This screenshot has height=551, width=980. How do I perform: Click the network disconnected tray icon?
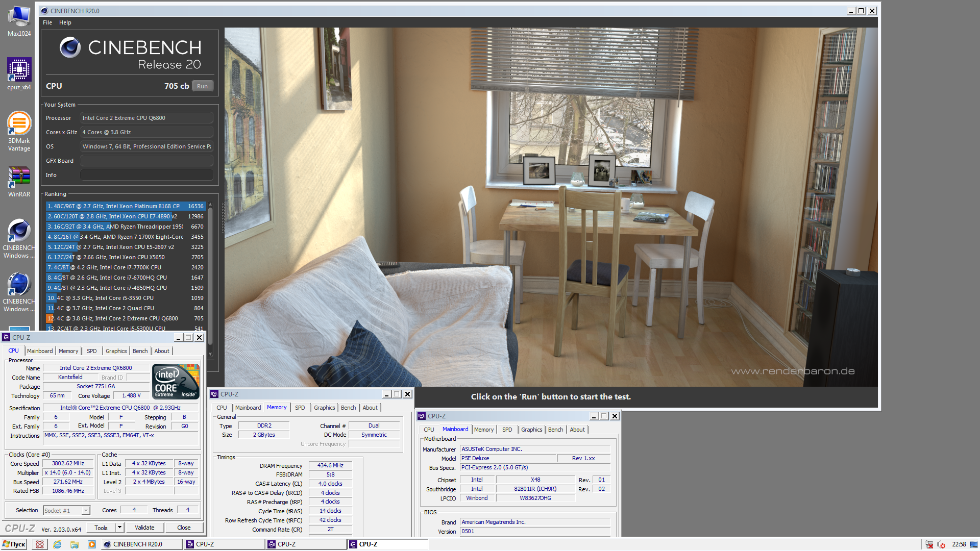pyautogui.click(x=929, y=544)
